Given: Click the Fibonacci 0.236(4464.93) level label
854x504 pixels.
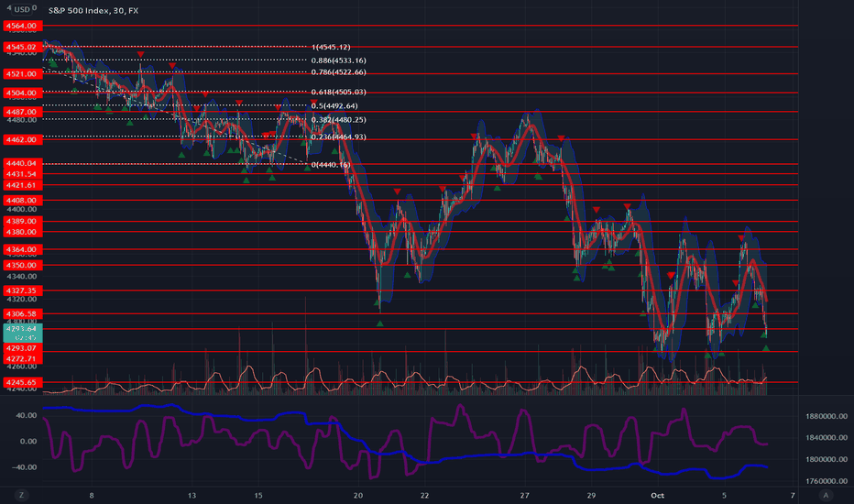Looking at the screenshot, I should click(x=338, y=137).
